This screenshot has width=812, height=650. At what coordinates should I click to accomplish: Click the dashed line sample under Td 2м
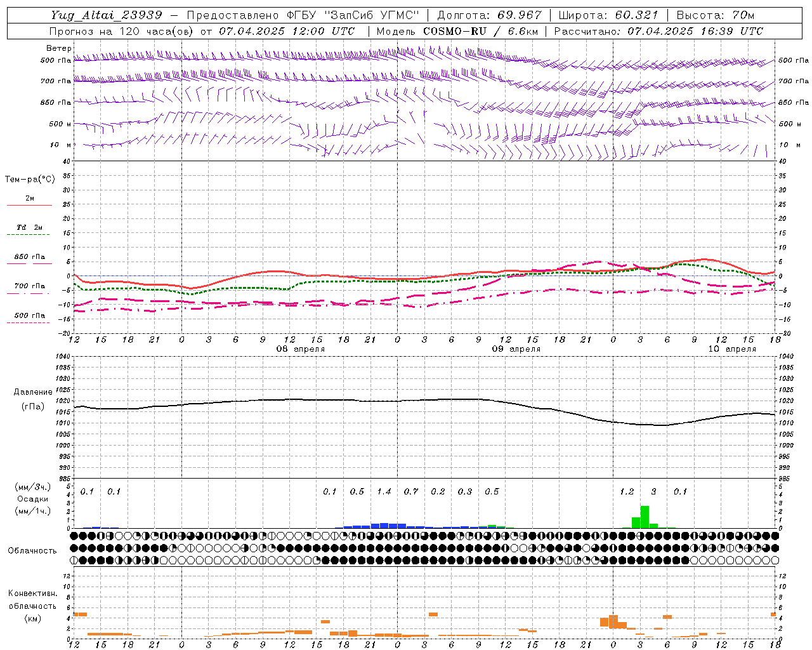tap(28, 235)
